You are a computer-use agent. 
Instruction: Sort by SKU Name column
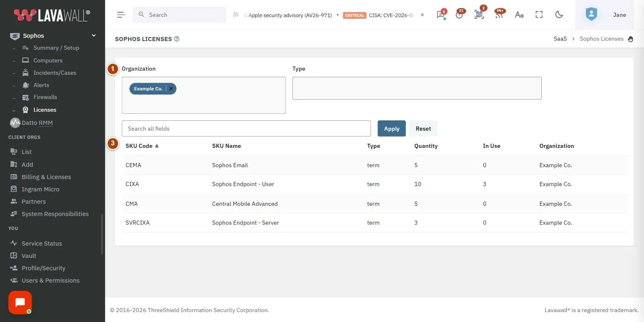[x=226, y=146]
